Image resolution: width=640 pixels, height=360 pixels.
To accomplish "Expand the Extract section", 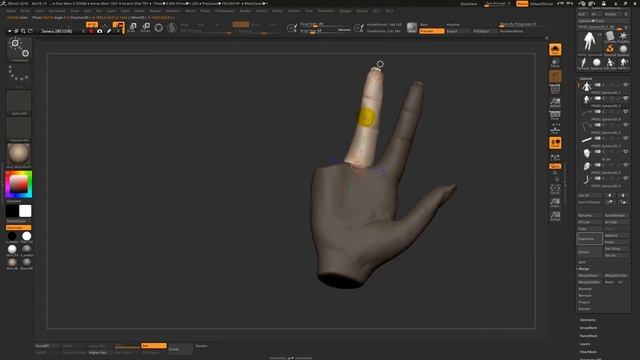I will [x=584, y=309].
